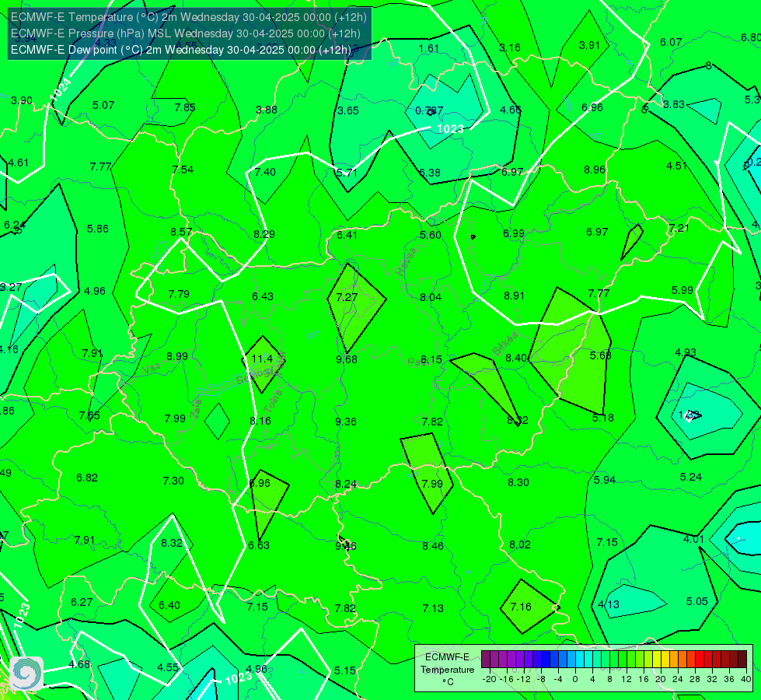Click the 7.16 temperature value

point(521,606)
